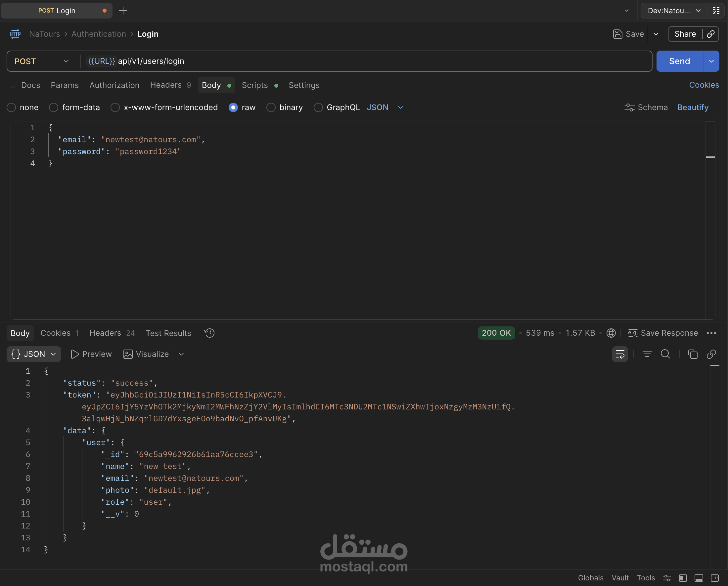Click the link icon beside Share

pos(711,34)
